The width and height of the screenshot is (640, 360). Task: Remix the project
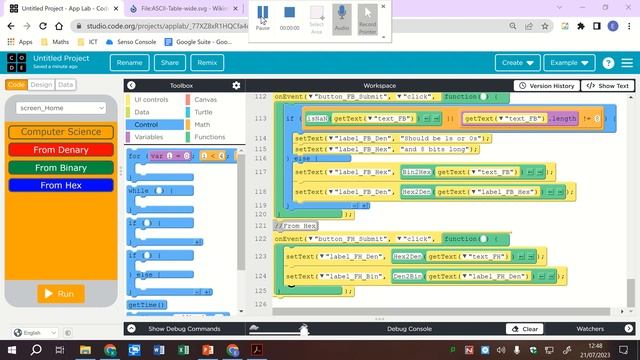[x=207, y=63]
